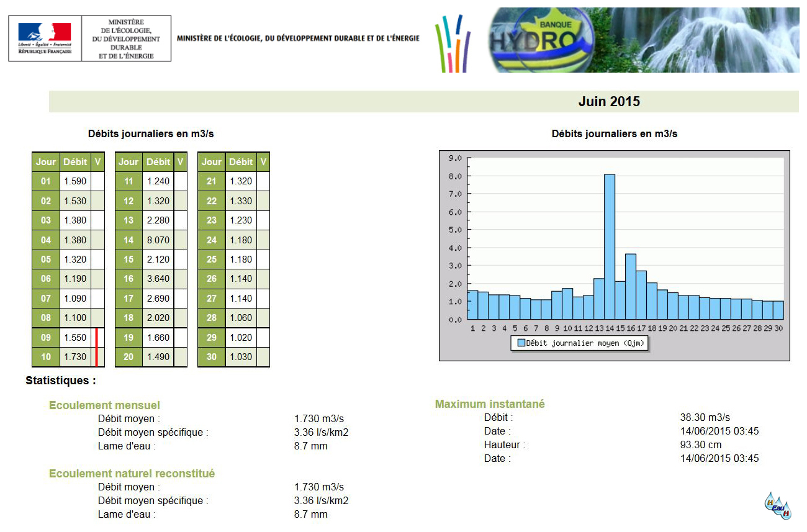This screenshot has height=532, width=807.
Task: Click the République Française flag logo
Action: tap(44, 38)
